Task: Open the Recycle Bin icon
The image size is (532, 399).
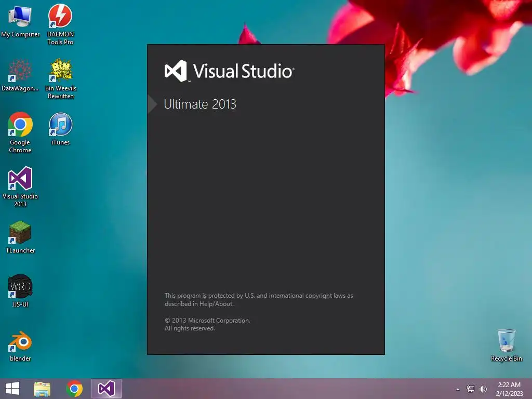Action: 506,345
